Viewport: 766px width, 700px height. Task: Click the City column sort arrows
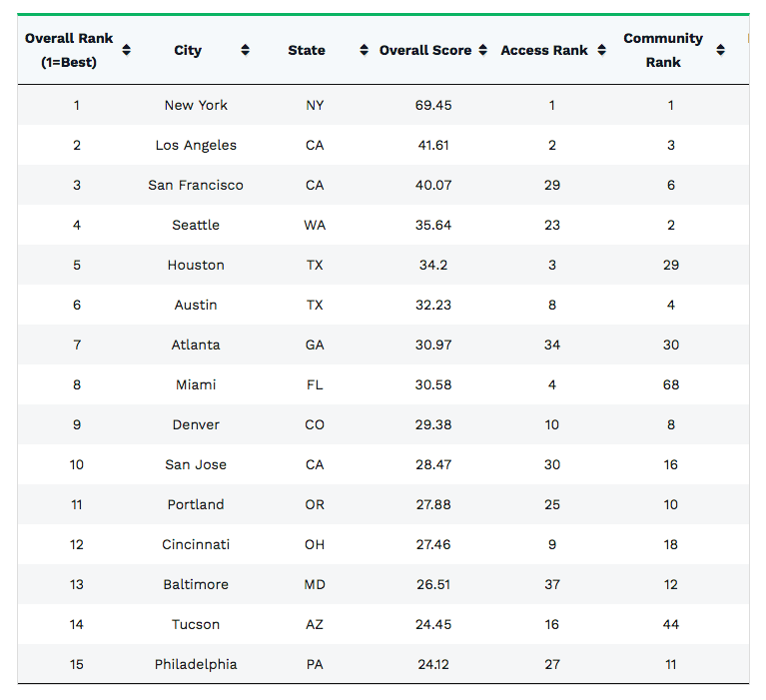pyautogui.click(x=245, y=50)
